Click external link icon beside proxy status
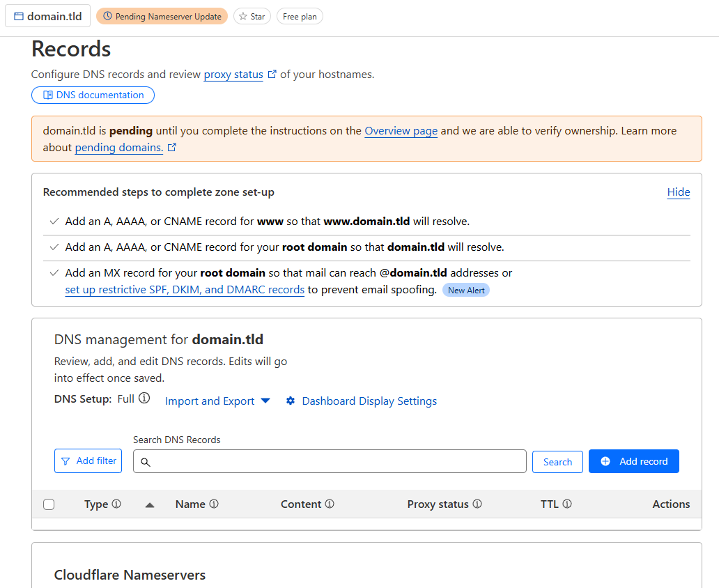Screen dimensions: 719x588 pos(272,74)
